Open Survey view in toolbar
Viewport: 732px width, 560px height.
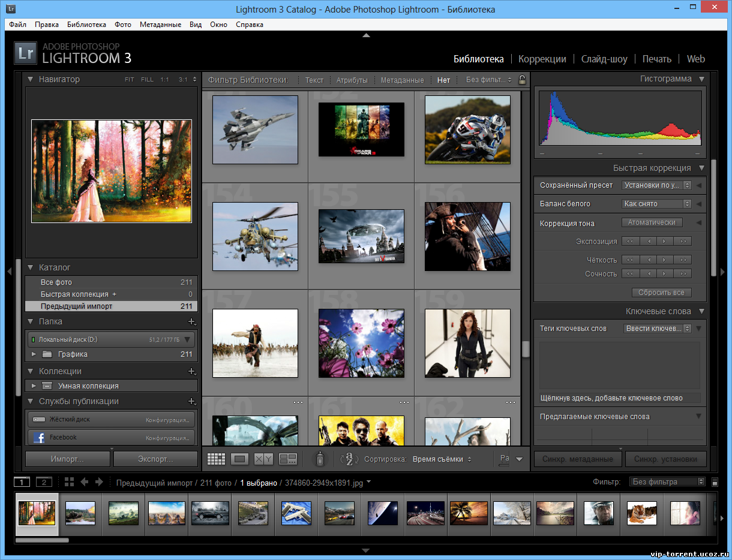coord(288,459)
